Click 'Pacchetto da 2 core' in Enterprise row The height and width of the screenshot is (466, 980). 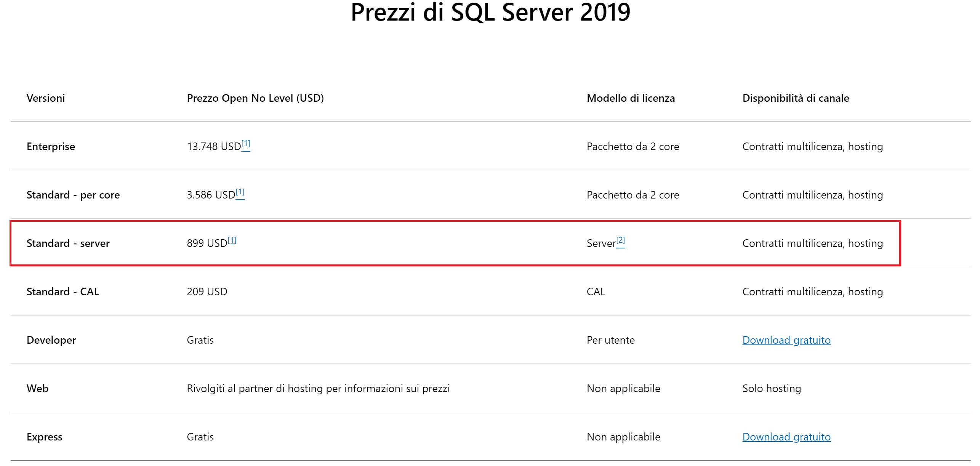(633, 147)
